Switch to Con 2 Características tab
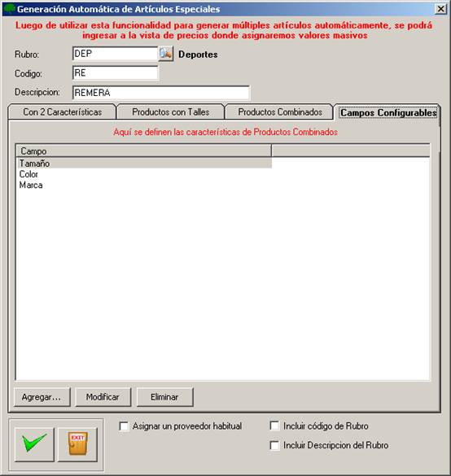 pos(62,112)
